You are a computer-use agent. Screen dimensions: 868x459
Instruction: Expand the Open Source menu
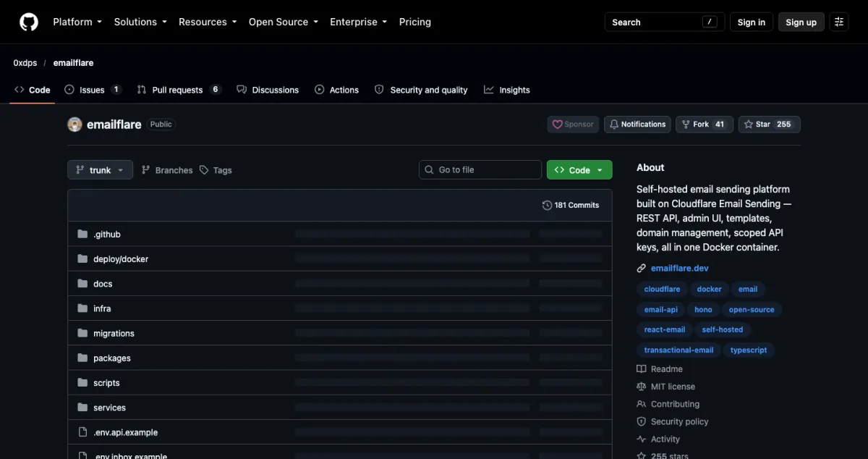(x=284, y=22)
